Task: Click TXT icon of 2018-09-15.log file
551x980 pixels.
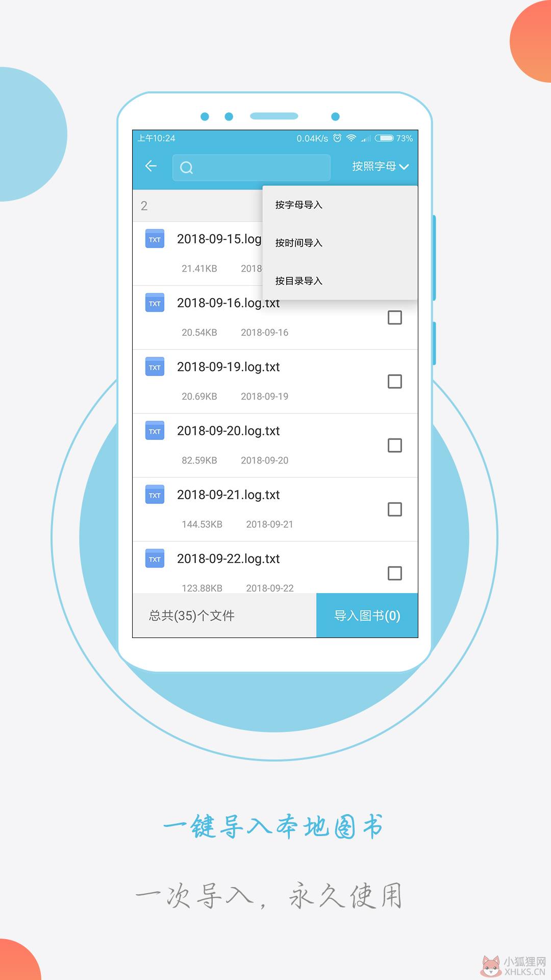Action: click(x=155, y=238)
